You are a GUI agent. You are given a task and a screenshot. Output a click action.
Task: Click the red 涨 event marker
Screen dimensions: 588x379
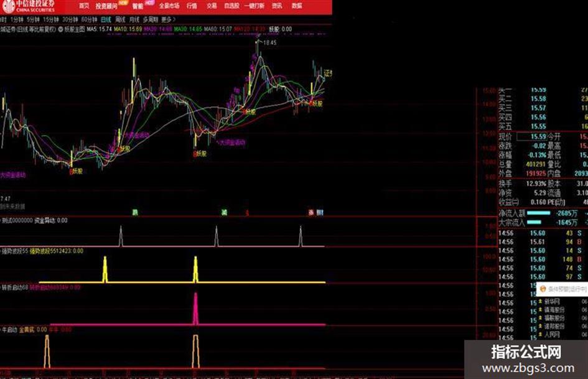(x=311, y=212)
